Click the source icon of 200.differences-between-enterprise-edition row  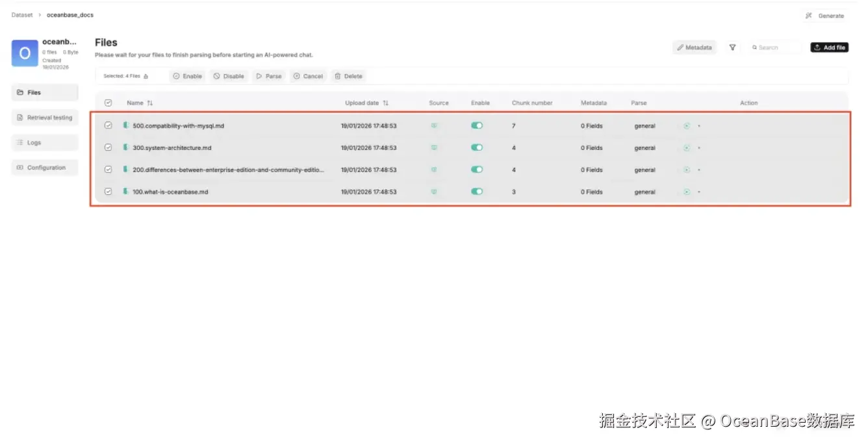pos(434,170)
